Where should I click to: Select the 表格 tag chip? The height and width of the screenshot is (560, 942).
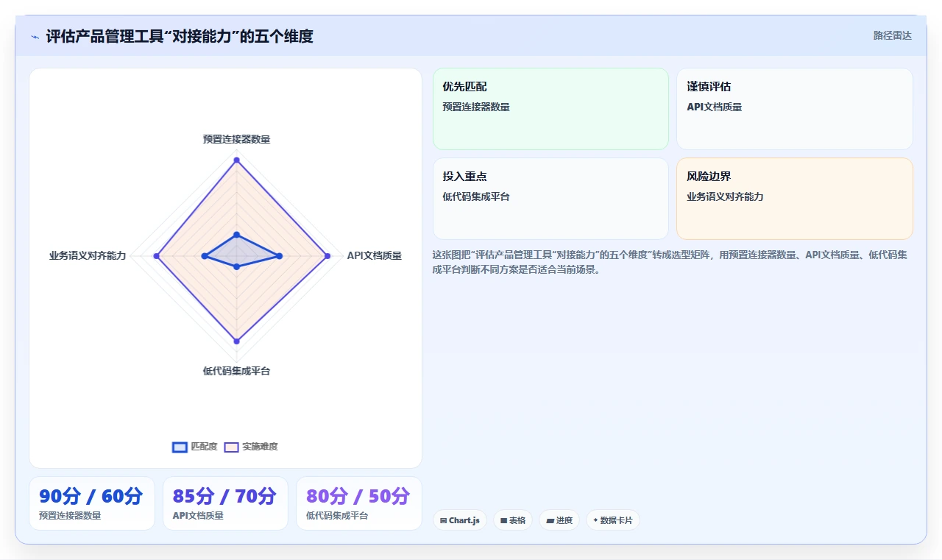pyautogui.click(x=513, y=520)
